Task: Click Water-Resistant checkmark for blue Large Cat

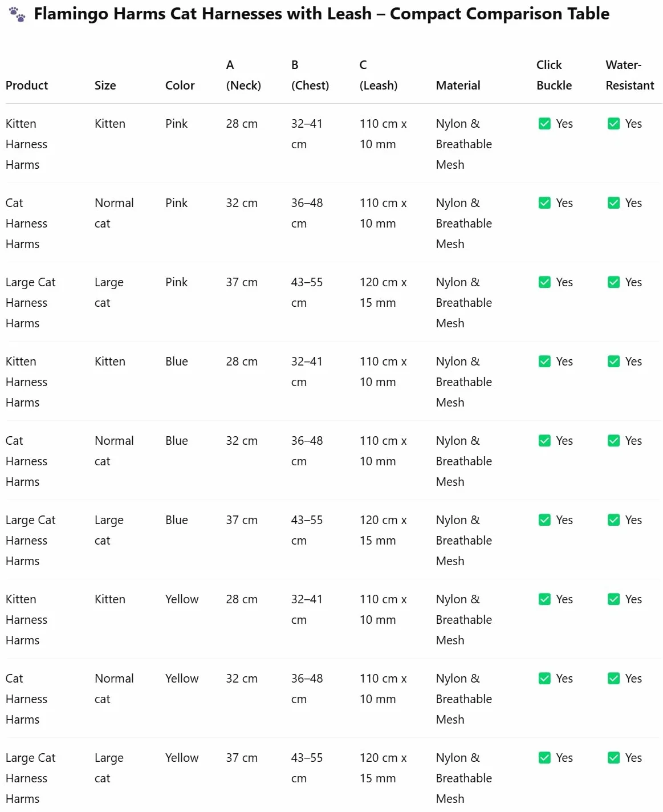Action: point(613,520)
